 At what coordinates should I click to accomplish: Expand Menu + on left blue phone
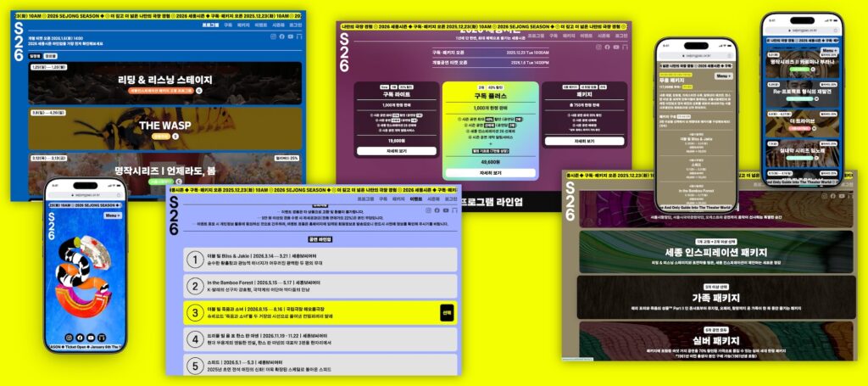tap(114, 215)
